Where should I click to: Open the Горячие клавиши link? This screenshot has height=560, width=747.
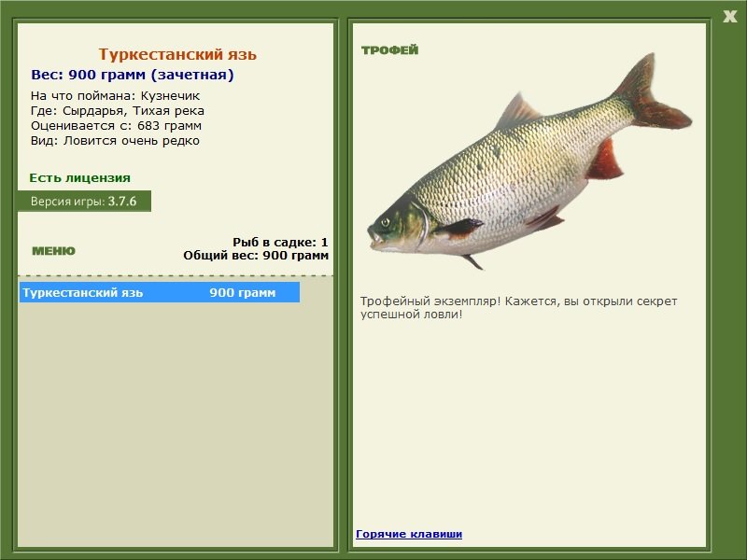coord(409,534)
